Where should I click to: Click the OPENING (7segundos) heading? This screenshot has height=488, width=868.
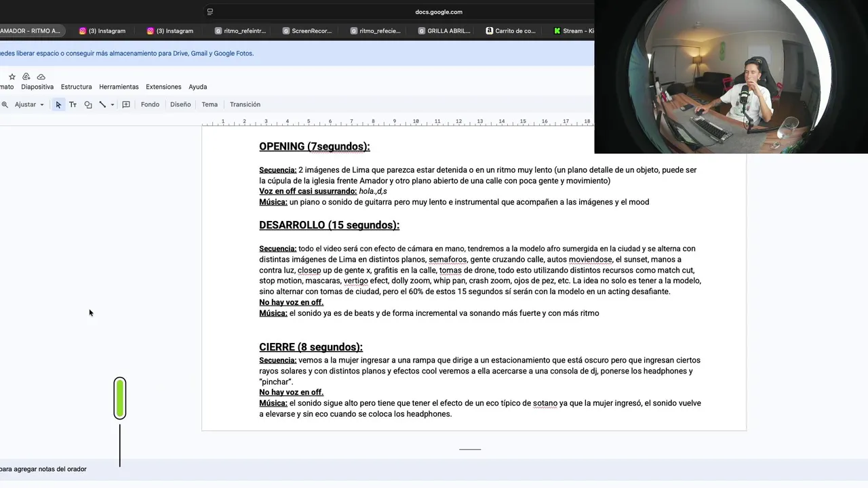click(314, 146)
